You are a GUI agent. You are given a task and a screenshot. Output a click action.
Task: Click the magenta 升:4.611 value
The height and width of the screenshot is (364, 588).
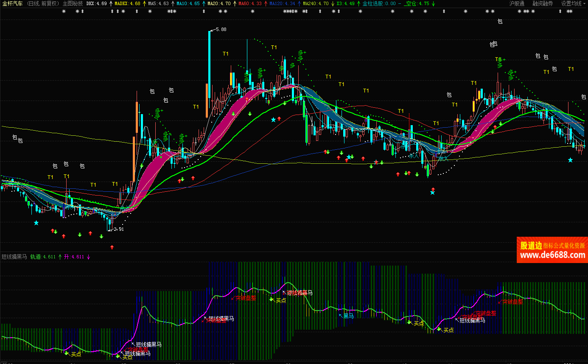click(x=74, y=257)
